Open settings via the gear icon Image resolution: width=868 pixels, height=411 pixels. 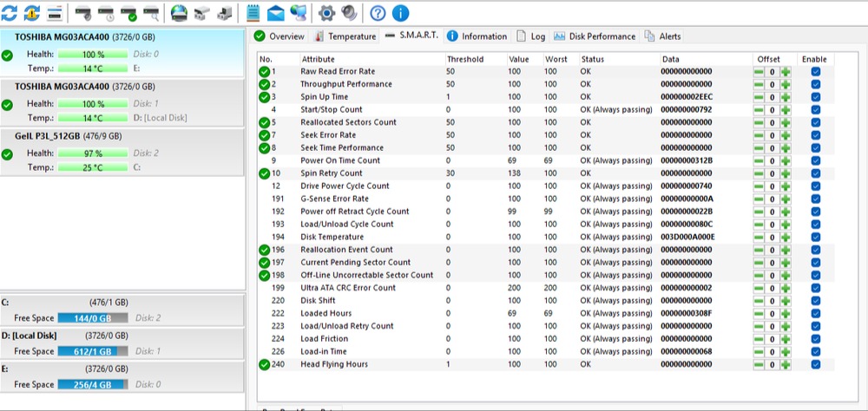(326, 13)
